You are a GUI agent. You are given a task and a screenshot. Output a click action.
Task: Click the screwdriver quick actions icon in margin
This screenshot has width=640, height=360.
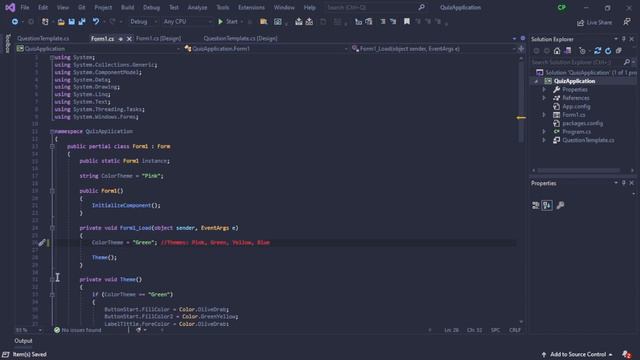(42, 243)
